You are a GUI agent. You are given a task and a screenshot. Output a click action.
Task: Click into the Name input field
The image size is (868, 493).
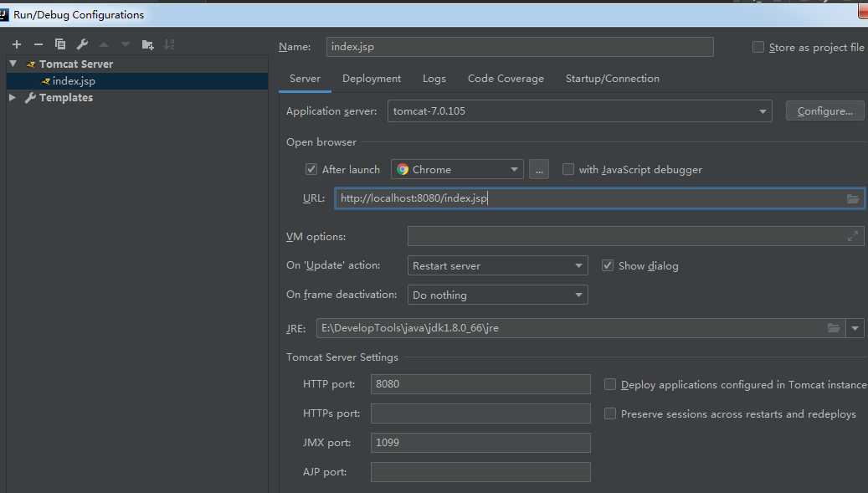tap(520, 47)
